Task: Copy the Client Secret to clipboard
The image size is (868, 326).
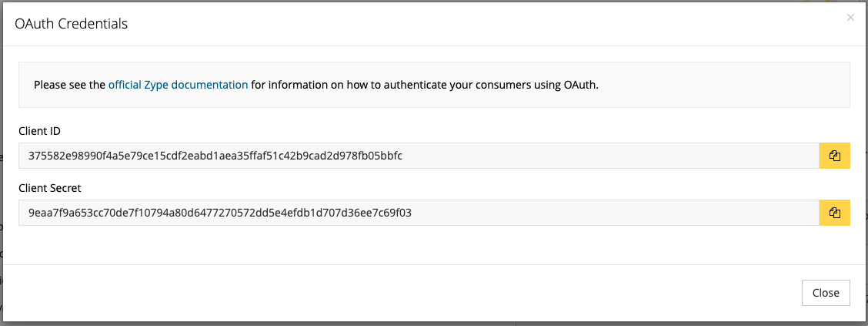Action: point(834,213)
